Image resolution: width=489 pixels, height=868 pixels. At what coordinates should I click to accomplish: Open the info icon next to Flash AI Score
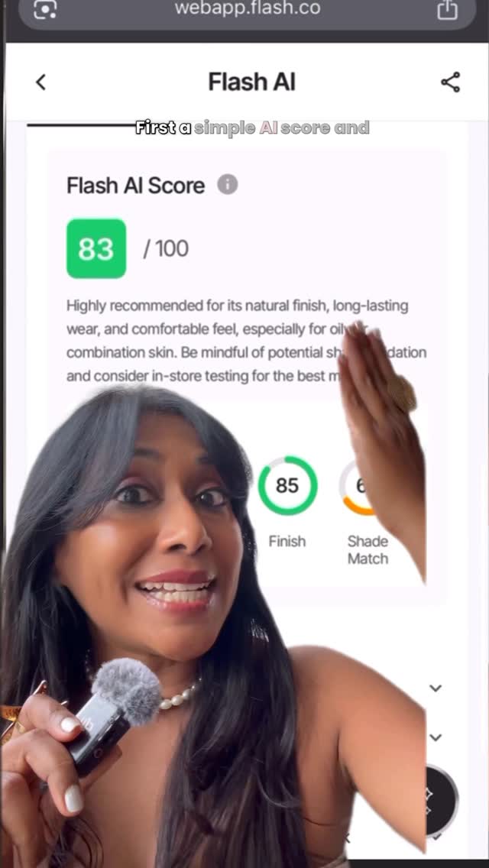[x=227, y=184]
